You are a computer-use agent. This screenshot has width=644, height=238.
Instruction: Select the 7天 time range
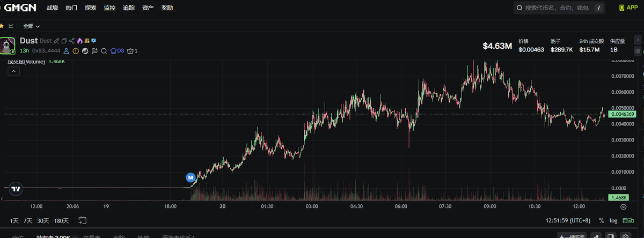(28, 220)
